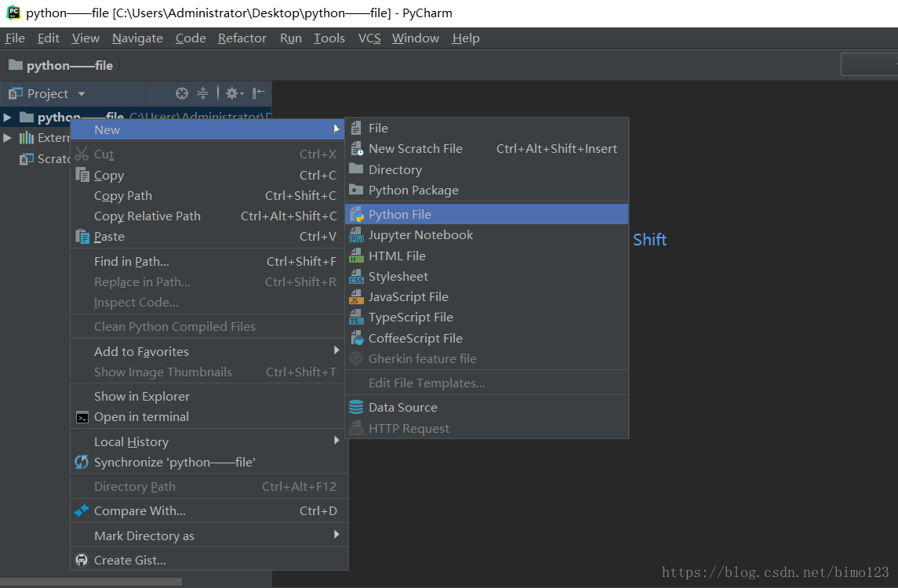Expand the python——file project root arrow
The height and width of the screenshot is (588, 898).
tap(7, 118)
